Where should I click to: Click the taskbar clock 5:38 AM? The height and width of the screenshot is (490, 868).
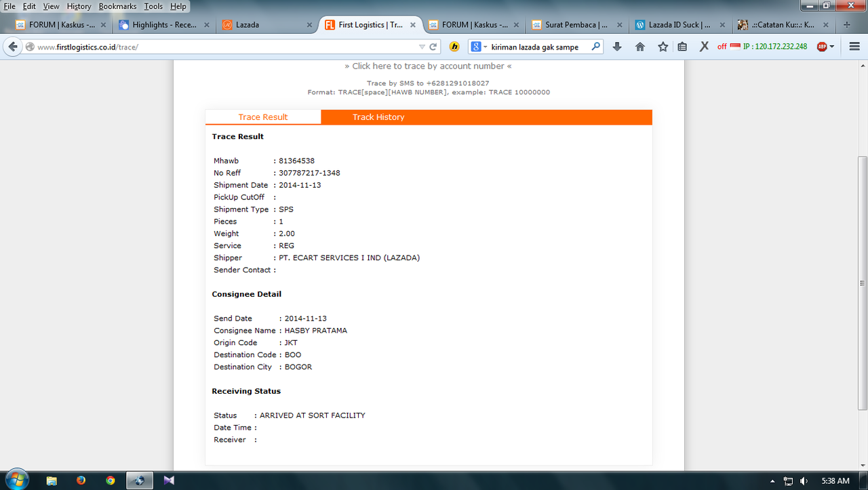(835, 481)
